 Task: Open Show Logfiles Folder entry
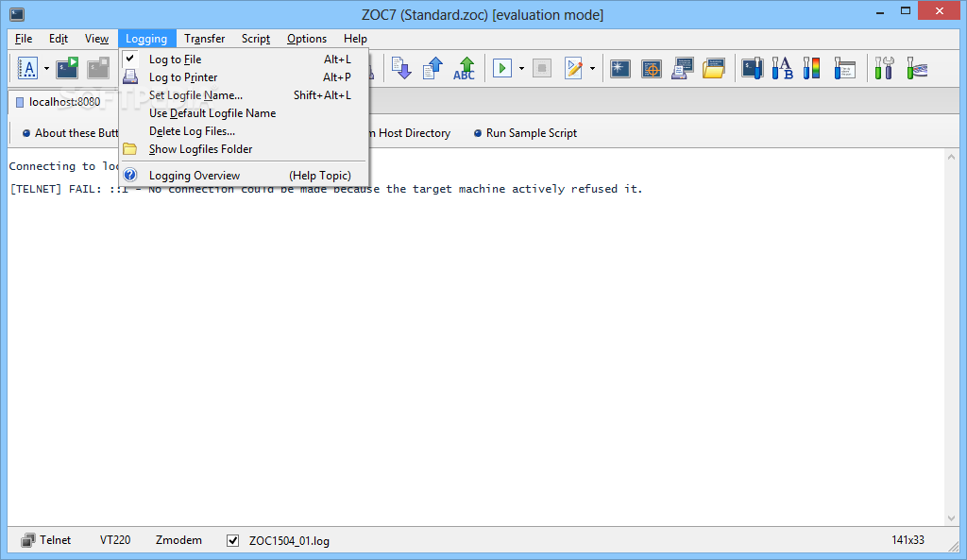pyautogui.click(x=245, y=148)
